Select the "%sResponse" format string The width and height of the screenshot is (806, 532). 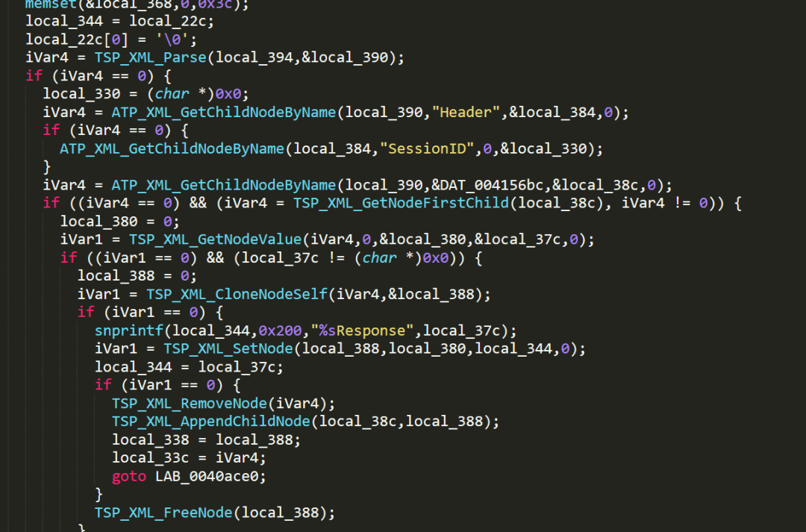coord(362,331)
